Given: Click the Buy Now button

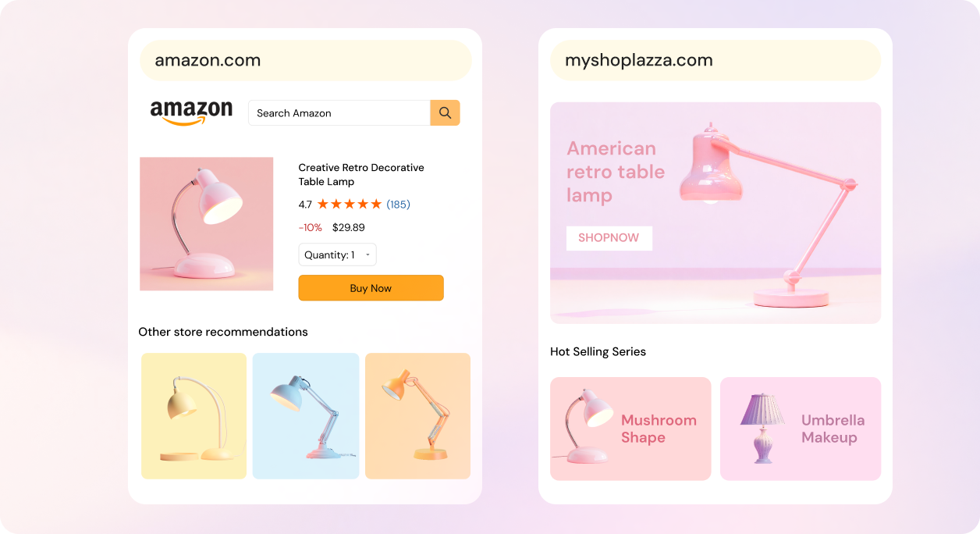Looking at the screenshot, I should tap(371, 288).
